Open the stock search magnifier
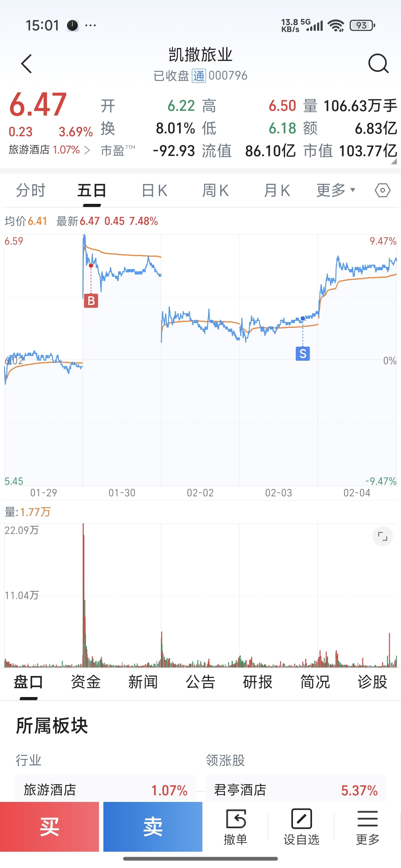401x868 pixels. pyautogui.click(x=378, y=63)
